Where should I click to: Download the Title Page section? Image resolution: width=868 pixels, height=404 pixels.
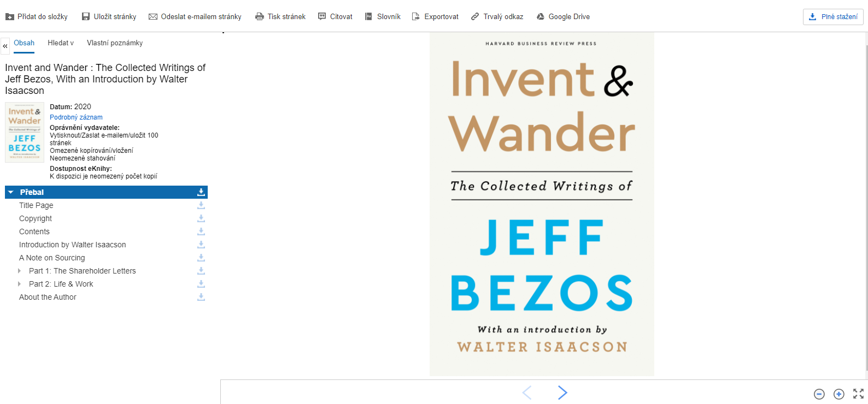(x=201, y=205)
